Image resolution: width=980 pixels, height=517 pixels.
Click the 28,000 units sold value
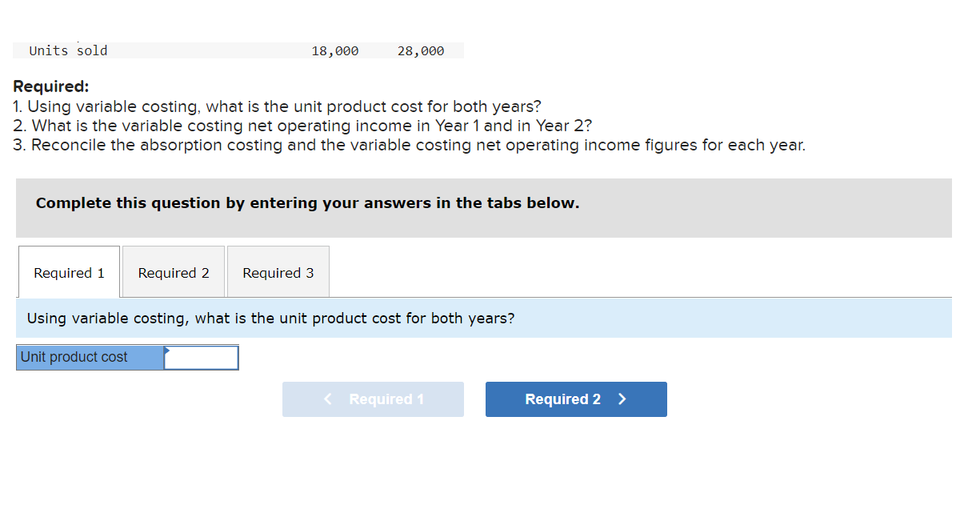[x=422, y=50]
